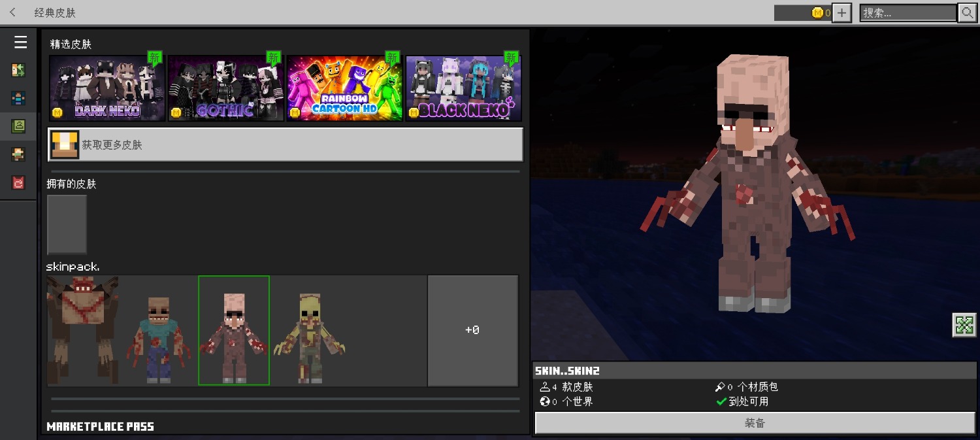
Task: Click the magnifier search icon
Action: click(967, 12)
